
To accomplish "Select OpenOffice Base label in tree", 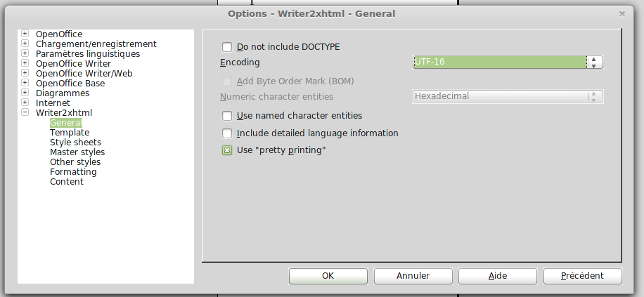I will coord(70,84).
